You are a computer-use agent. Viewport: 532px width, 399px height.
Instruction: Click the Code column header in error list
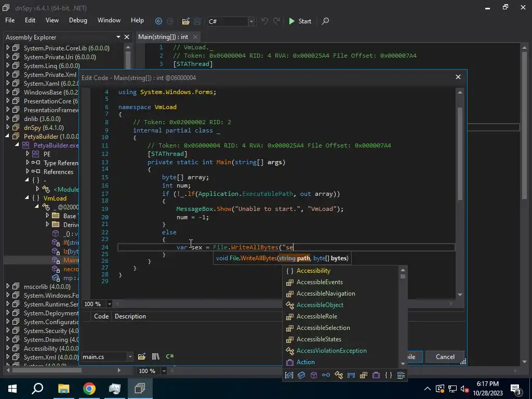pyautogui.click(x=101, y=316)
